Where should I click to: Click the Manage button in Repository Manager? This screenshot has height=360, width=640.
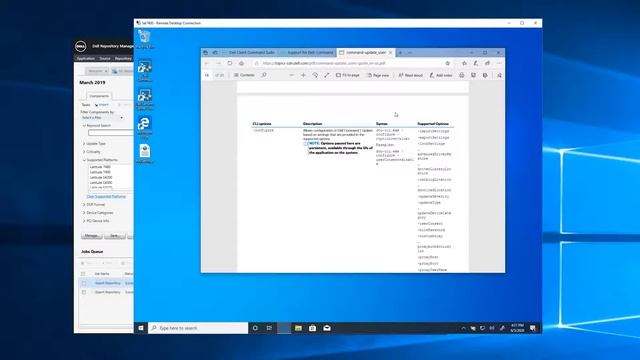[x=91, y=236]
